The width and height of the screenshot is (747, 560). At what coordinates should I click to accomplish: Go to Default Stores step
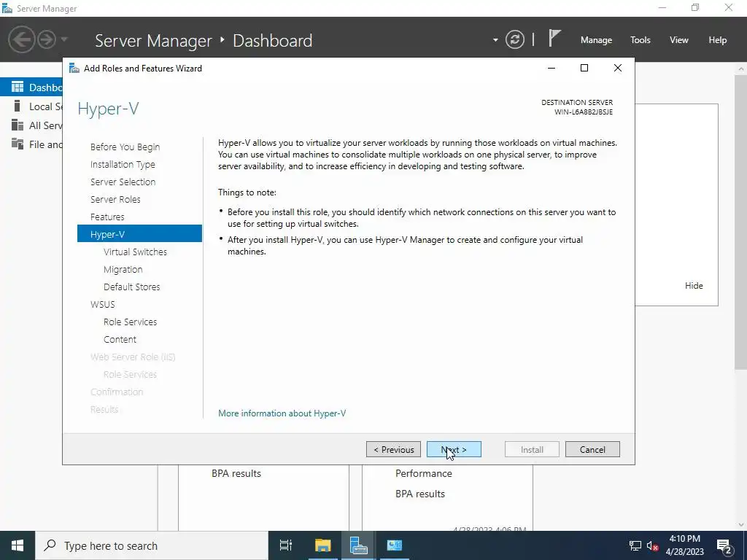(131, 287)
